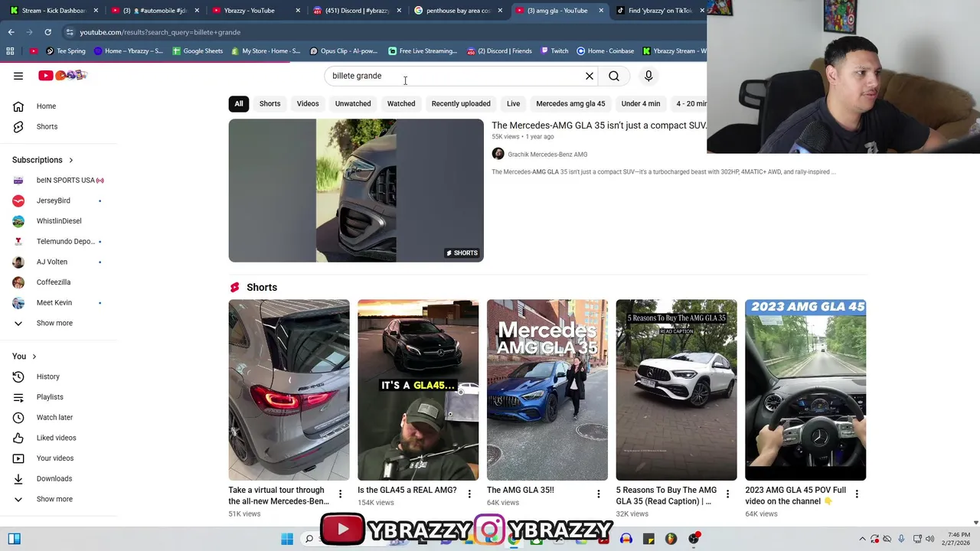Select the 'Watched' filter chip
This screenshot has height=551, width=980.
[x=401, y=103]
